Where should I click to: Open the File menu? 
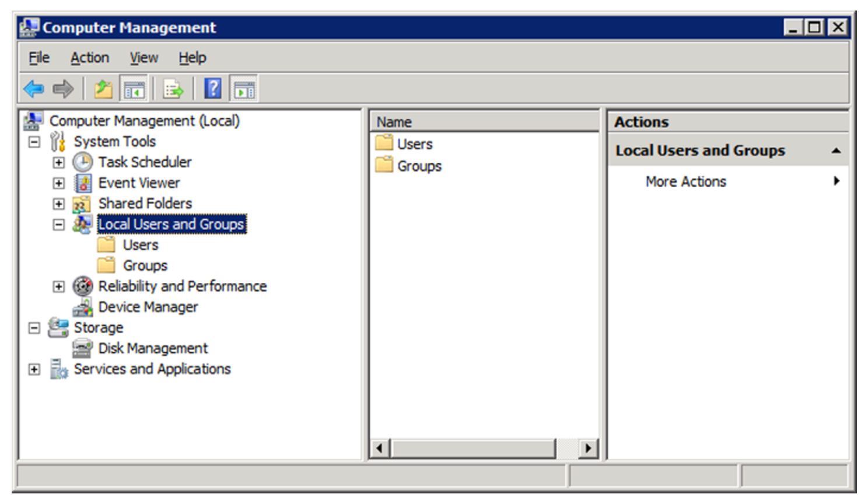tap(39, 58)
